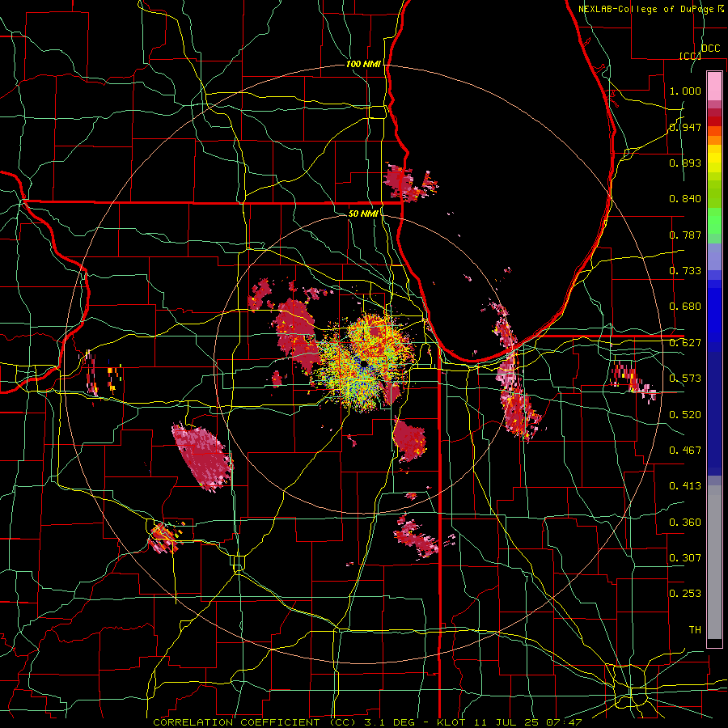Select the 0.253 scale value
The height and width of the screenshot is (728, 728).
click(x=685, y=594)
